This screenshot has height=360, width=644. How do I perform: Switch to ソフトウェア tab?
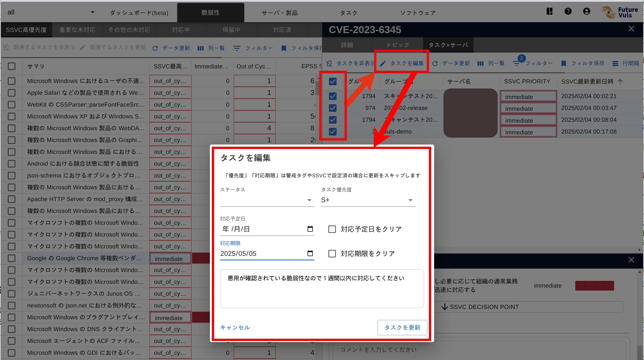click(418, 13)
